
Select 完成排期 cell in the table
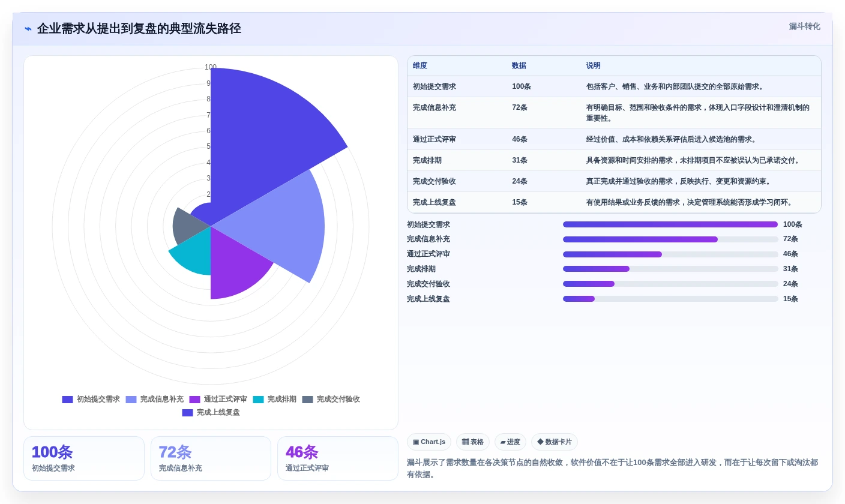coord(427,161)
